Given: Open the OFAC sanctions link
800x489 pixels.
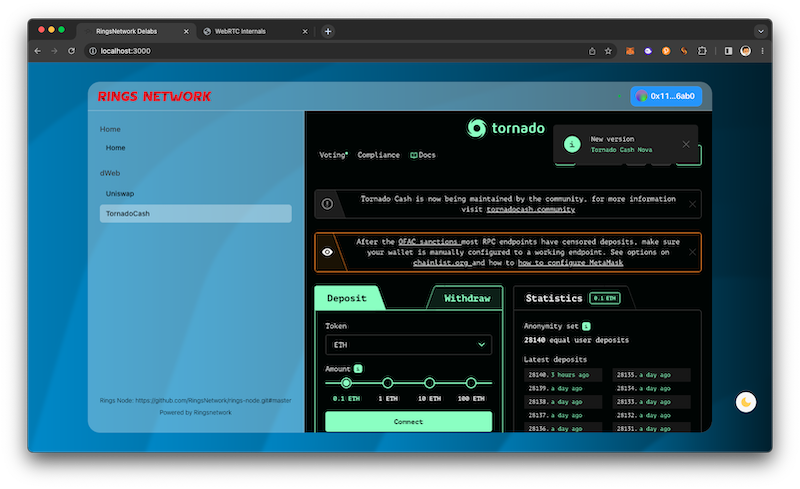Looking at the screenshot, I should click(429, 242).
